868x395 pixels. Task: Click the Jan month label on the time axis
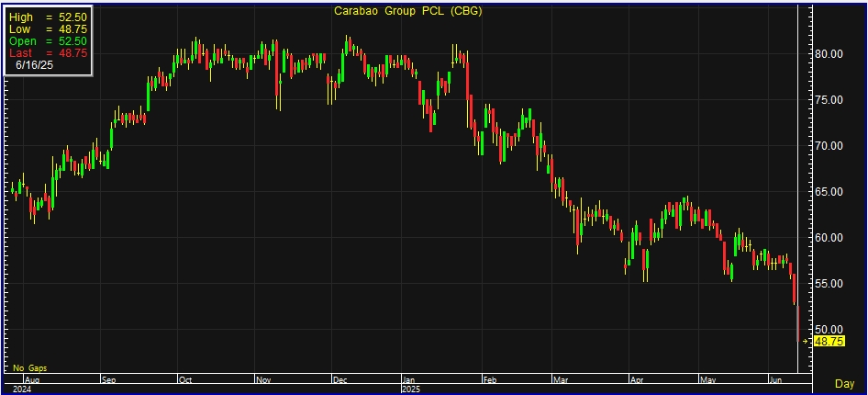(409, 380)
